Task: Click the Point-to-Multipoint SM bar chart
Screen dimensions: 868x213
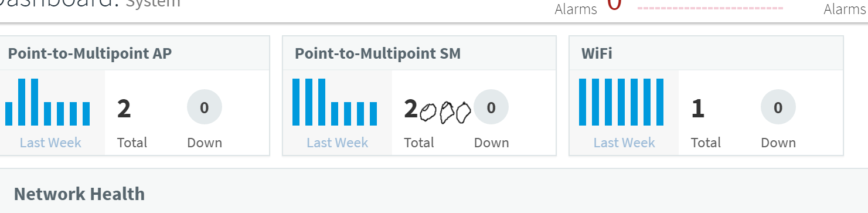Action: (335, 102)
